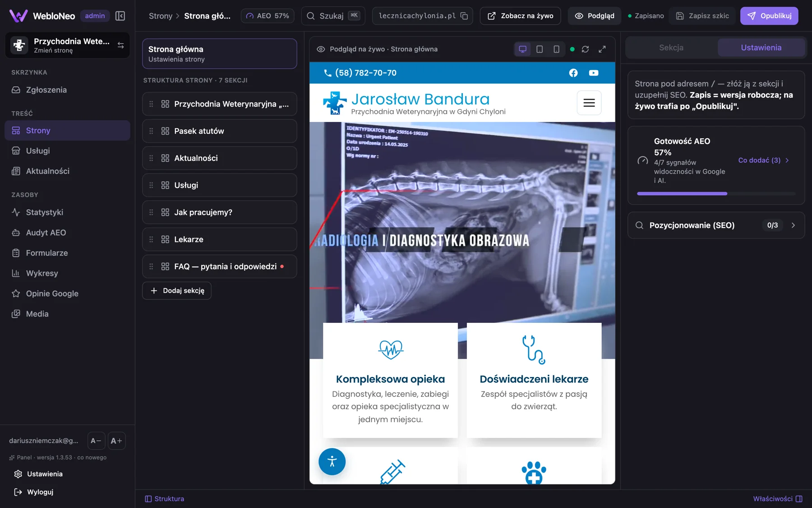Select Strona główna page settings card
Viewport: 812px width, 508px height.
[x=220, y=54]
